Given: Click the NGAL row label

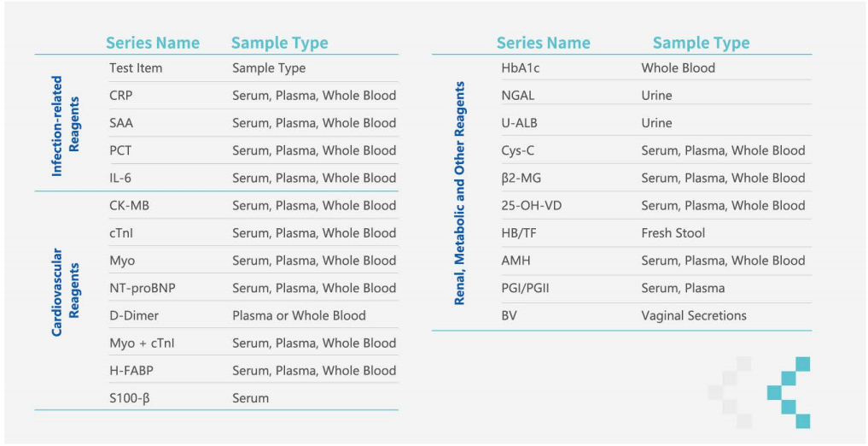Looking at the screenshot, I should coord(518,96).
